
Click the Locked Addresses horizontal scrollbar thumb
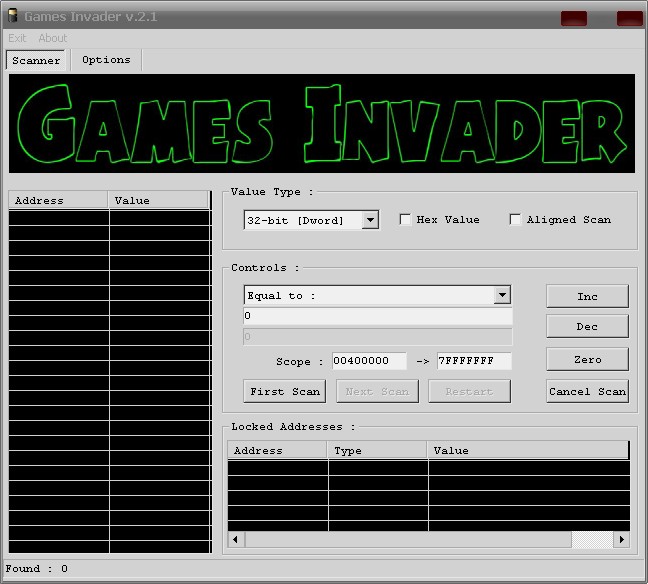(408, 539)
